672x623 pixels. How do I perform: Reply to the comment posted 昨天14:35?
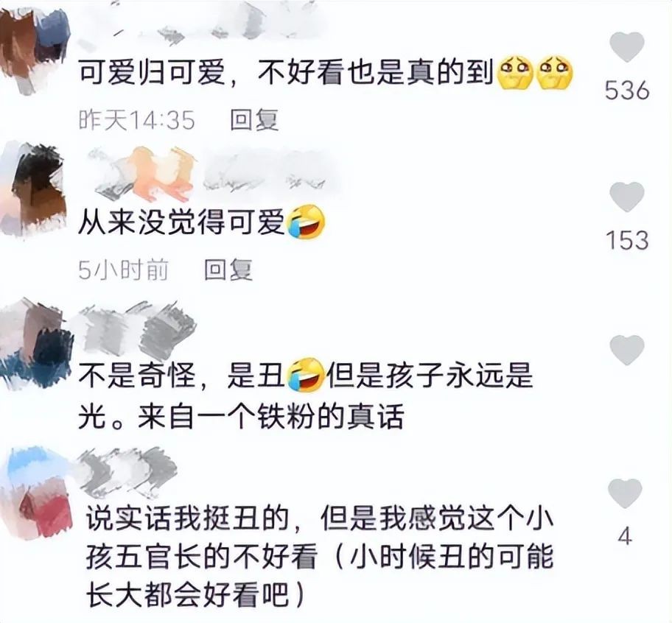tap(254, 119)
